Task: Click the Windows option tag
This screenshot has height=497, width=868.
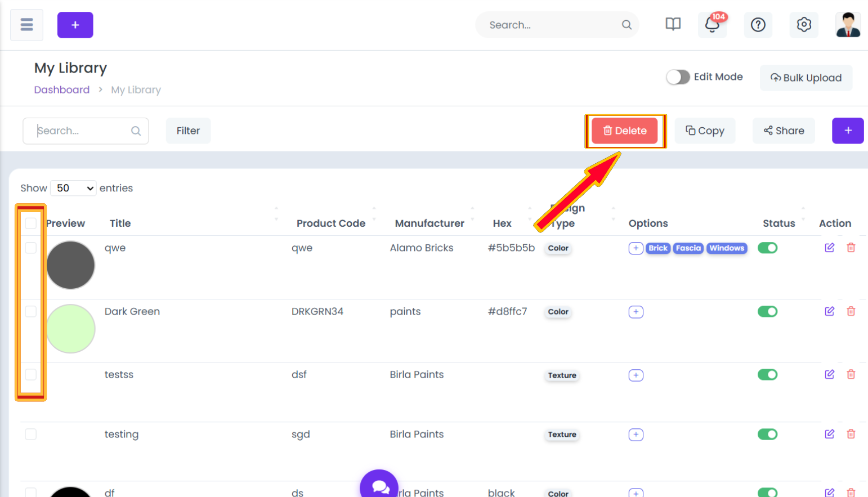Action: [727, 248]
